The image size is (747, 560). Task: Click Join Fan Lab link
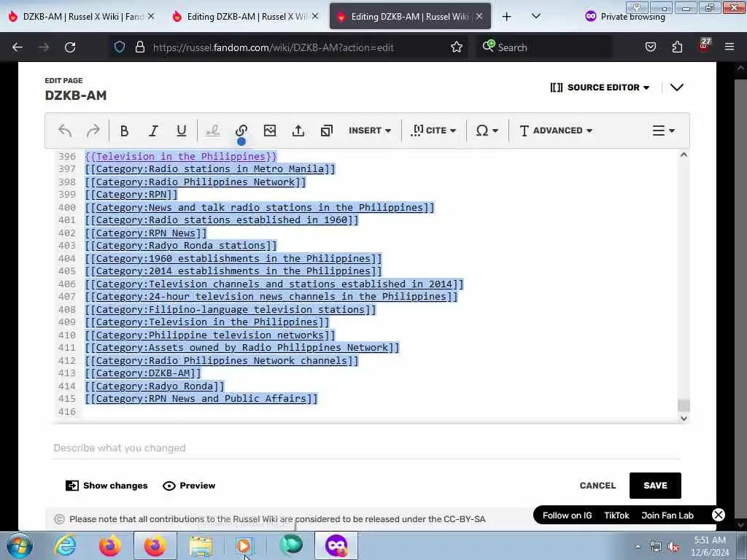click(x=667, y=516)
